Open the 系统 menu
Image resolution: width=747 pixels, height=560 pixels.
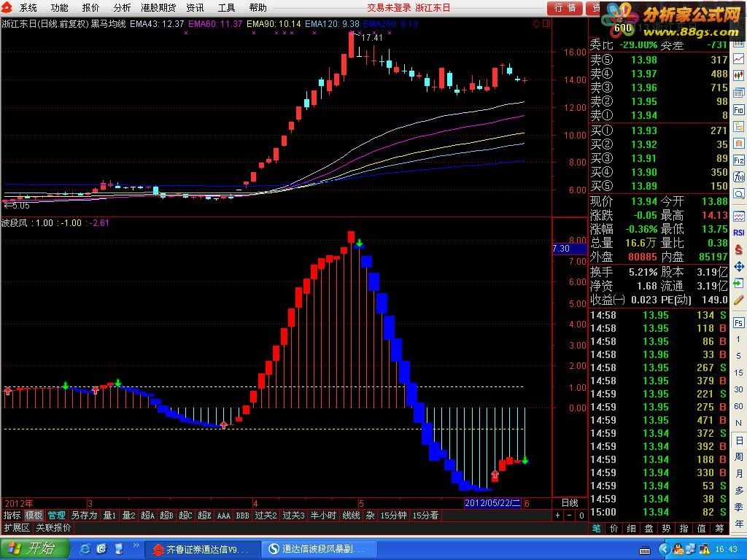28,7
